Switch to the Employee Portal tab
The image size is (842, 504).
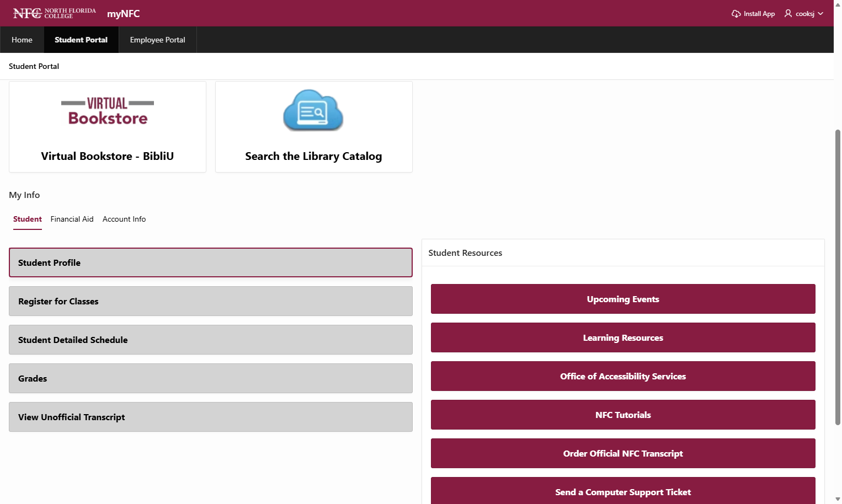pyautogui.click(x=158, y=40)
